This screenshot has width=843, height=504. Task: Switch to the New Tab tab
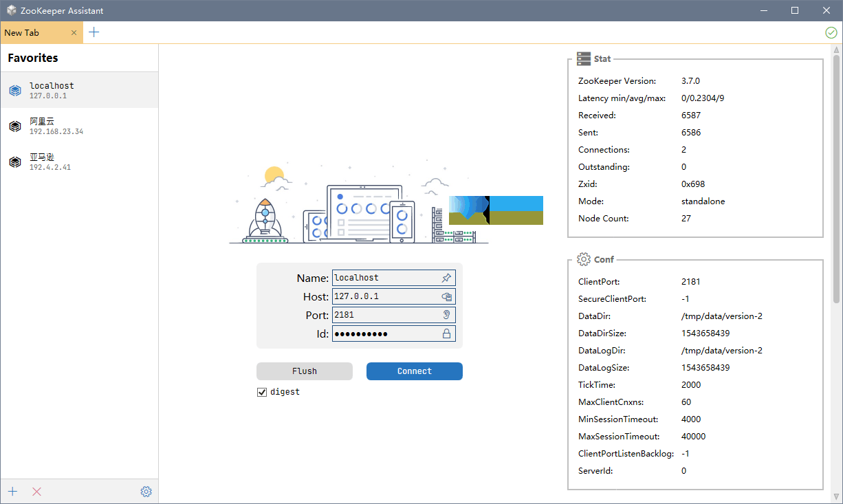tap(41, 32)
